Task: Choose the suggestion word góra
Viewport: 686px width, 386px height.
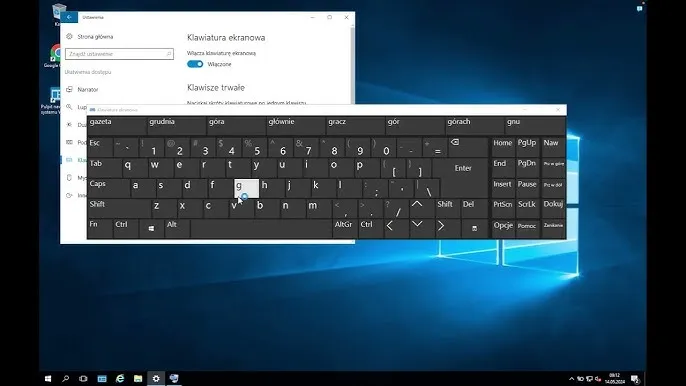Action: pos(236,126)
